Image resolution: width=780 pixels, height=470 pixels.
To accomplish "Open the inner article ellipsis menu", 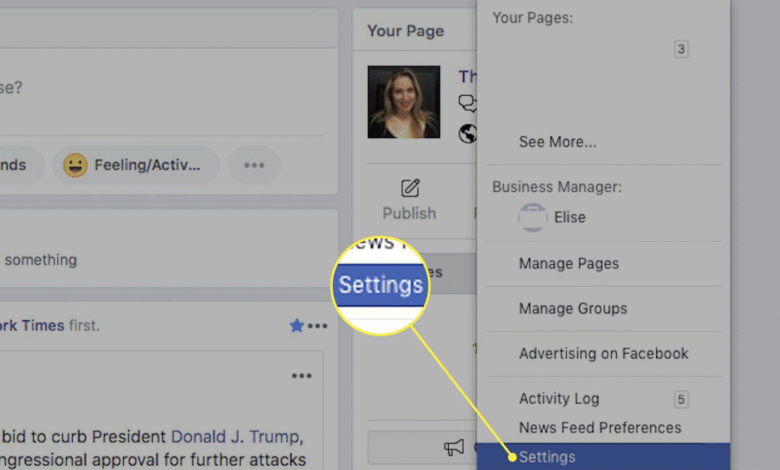I will tap(301, 376).
